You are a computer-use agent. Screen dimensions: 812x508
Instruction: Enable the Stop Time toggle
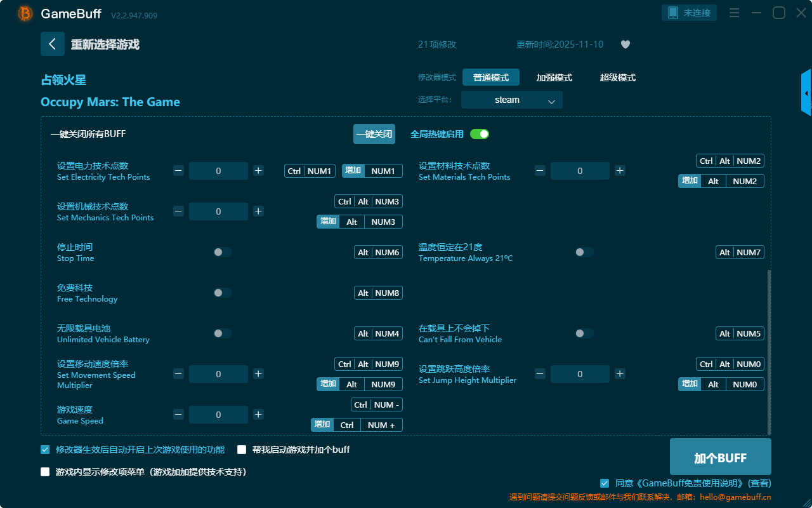[x=223, y=252]
